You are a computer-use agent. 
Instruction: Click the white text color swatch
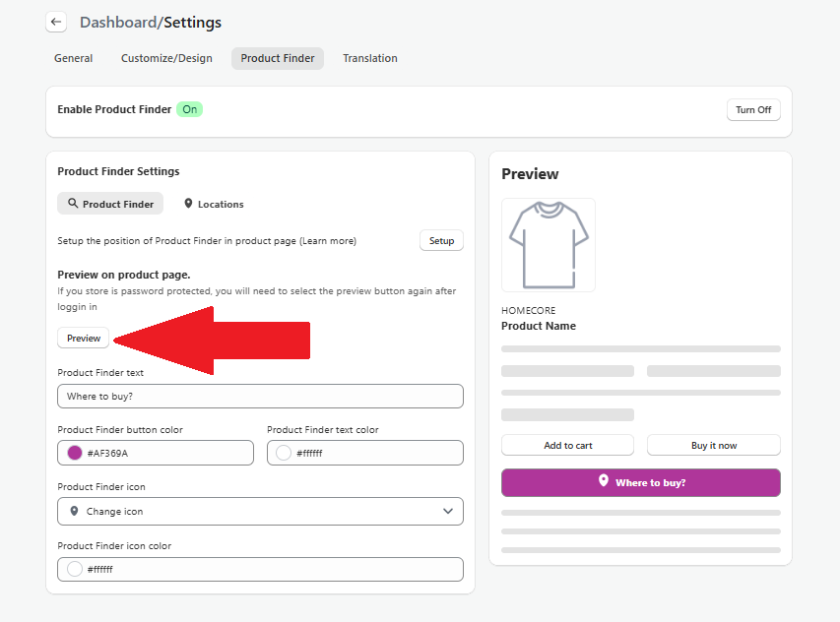tap(284, 453)
